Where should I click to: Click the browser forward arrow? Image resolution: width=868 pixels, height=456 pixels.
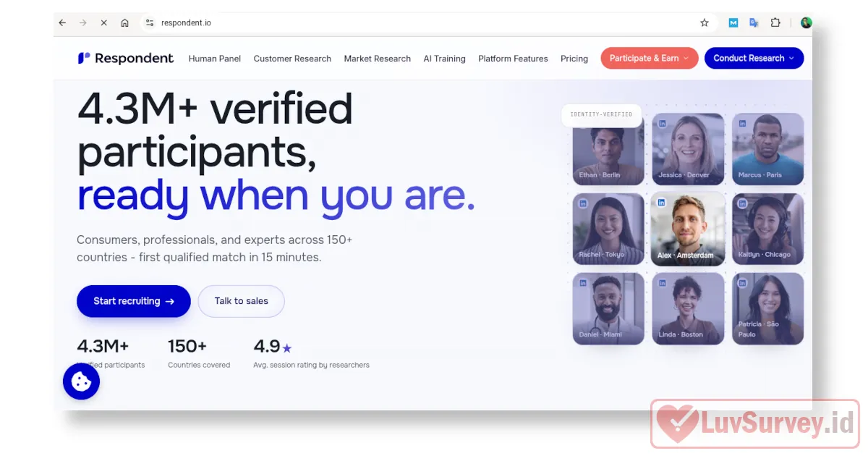click(x=82, y=22)
